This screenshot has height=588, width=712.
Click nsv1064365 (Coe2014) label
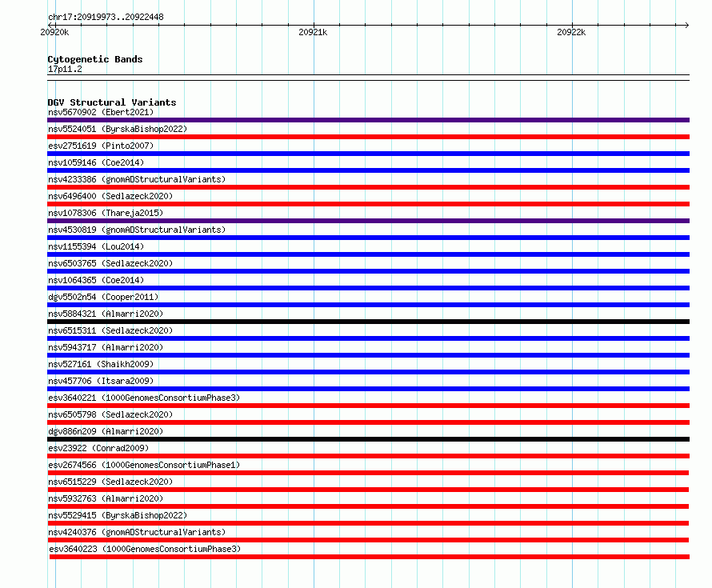pos(96,280)
